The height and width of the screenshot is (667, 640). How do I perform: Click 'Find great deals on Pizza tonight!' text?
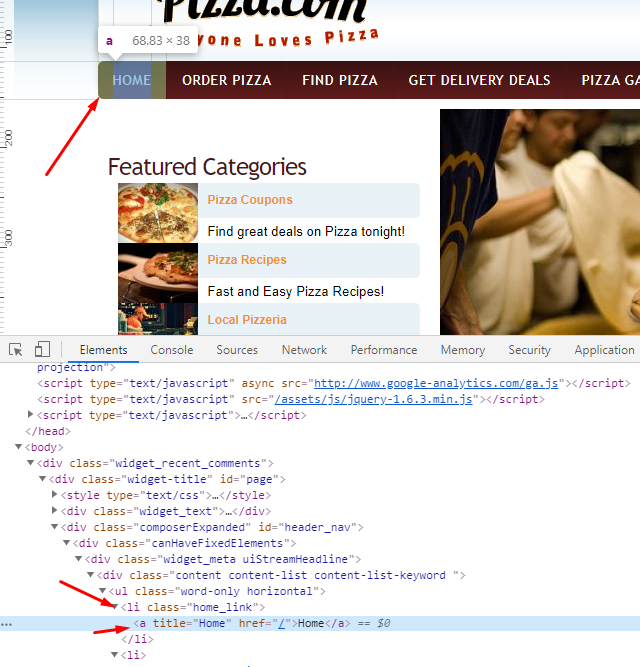[306, 231]
